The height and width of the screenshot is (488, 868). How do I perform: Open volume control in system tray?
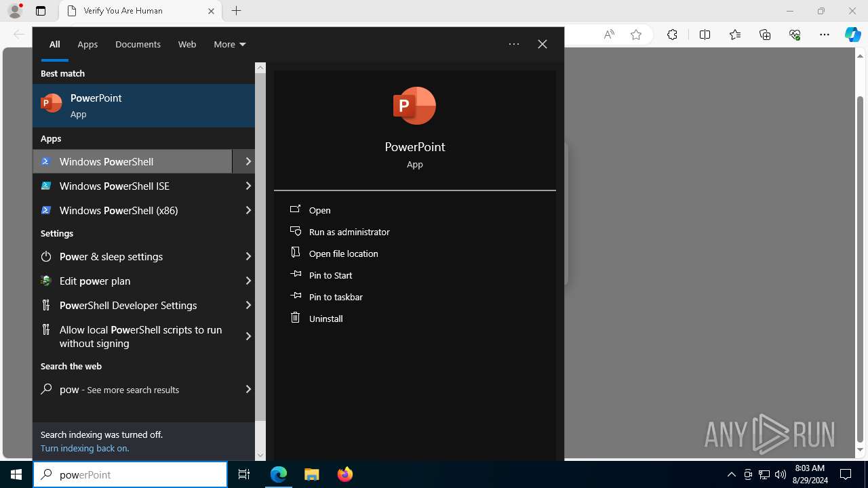[x=781, y=474]
